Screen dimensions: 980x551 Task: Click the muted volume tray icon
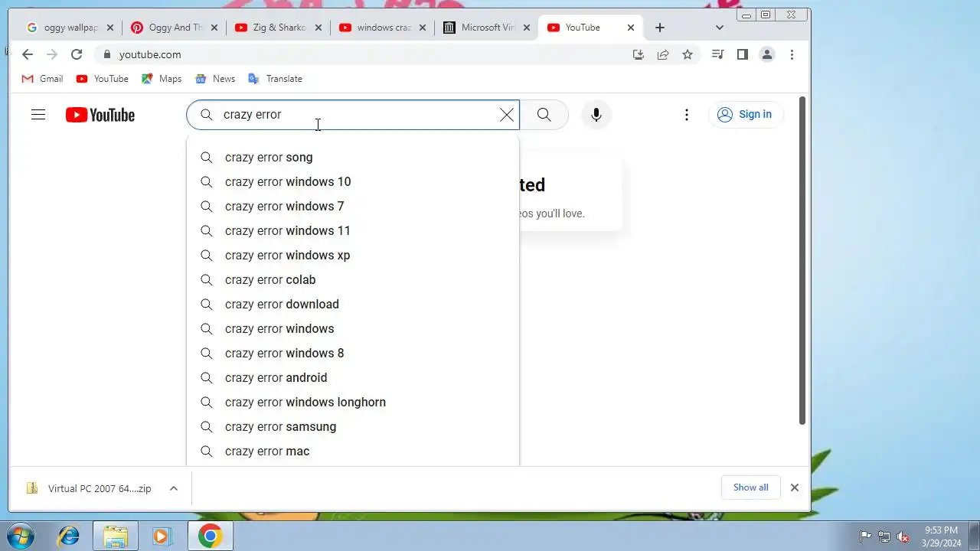click(903, 536)
